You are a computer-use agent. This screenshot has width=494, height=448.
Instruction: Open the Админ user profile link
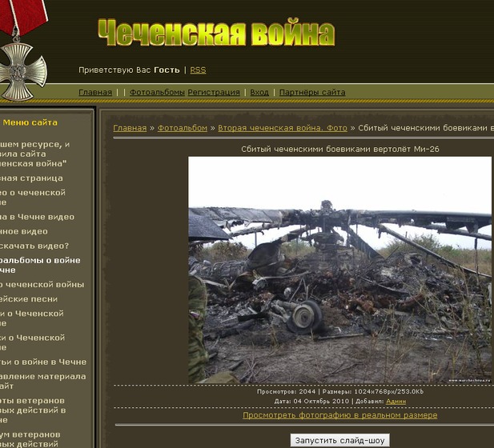[396, 402]
